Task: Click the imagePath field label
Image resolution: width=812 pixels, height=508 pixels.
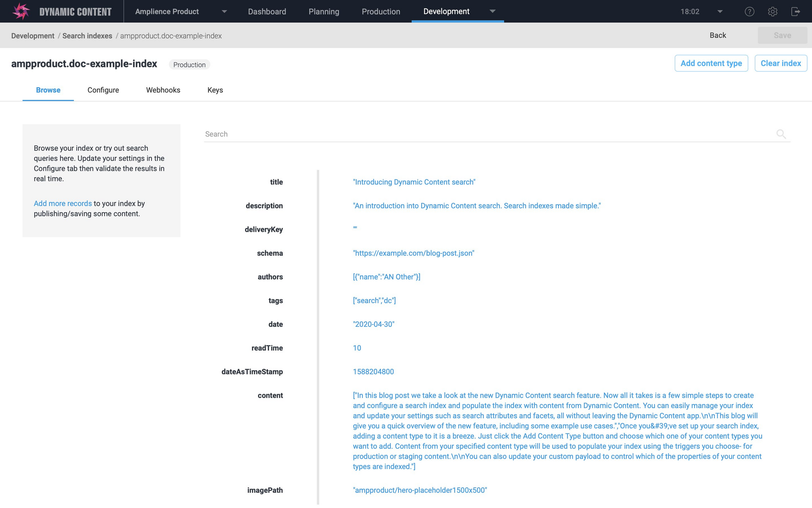Action: click(x=265, y=490)
